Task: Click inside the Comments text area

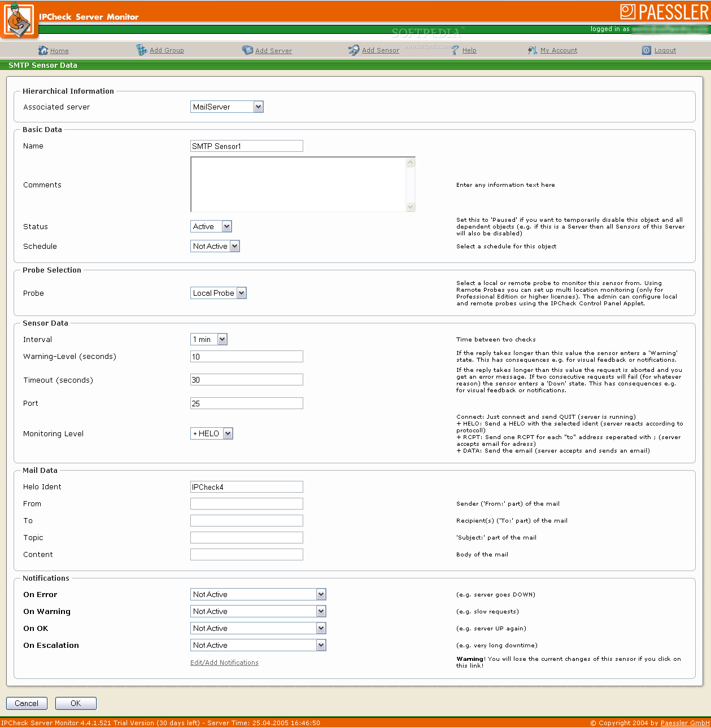Action: point(298,185)
